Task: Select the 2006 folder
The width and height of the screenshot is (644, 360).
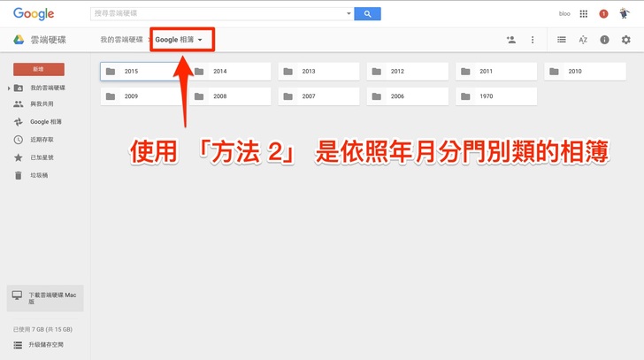Action: point(407,96)
